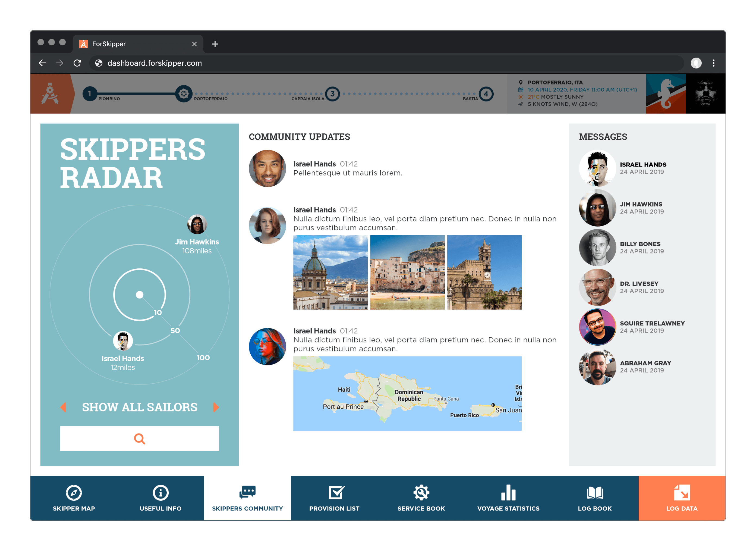
Task: Open the browser three-dot menu
Action: pyautogui.click(x=713, y=63)
